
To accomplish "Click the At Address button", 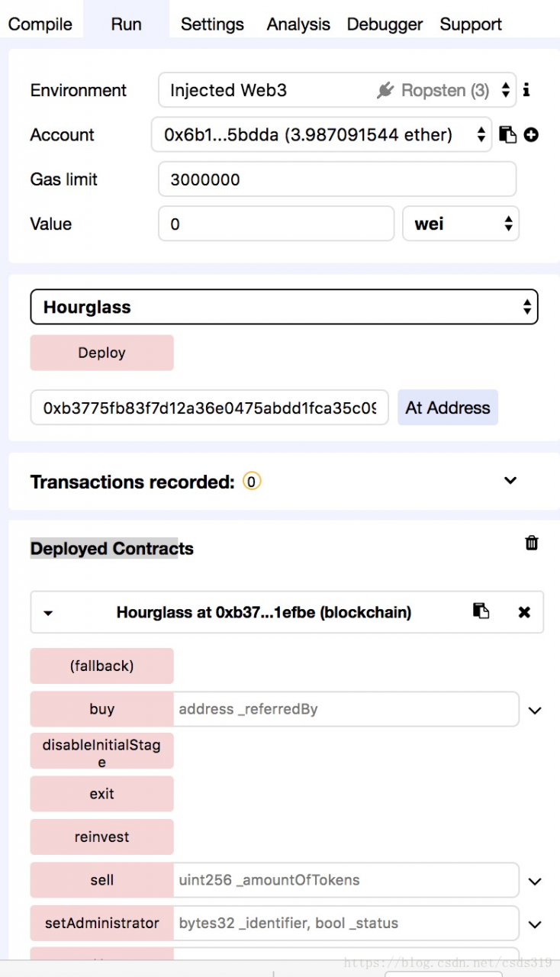I will [x=448, y=408].
